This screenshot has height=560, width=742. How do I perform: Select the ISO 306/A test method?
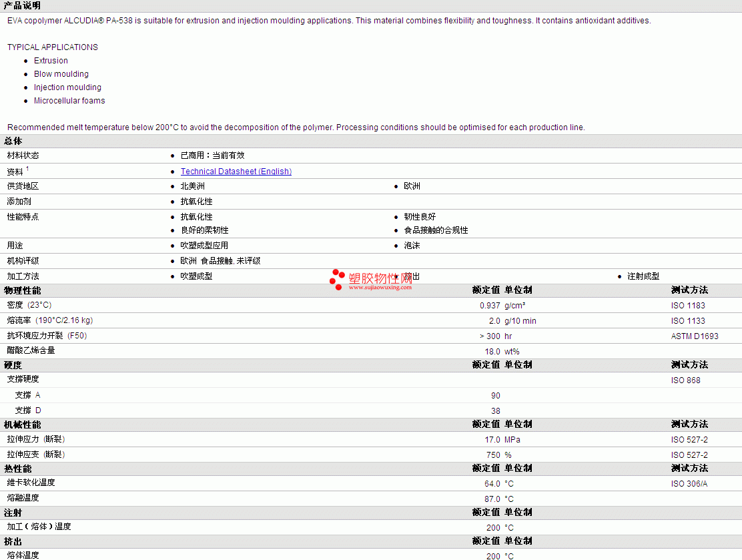(x=689, y=484)
